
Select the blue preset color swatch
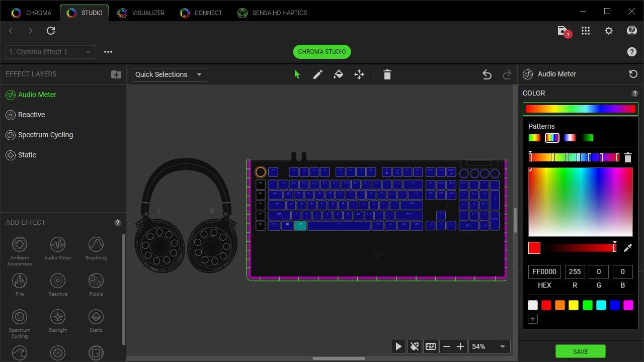[614, 305]
